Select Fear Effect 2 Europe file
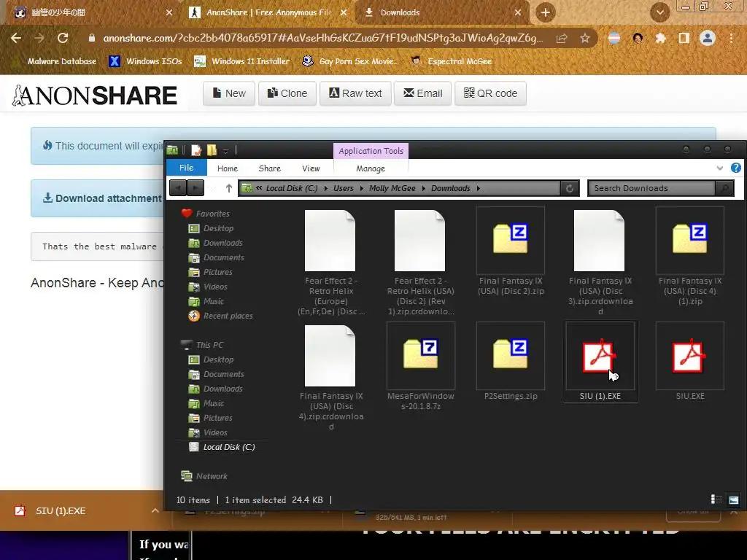The height and width of the screenshot is (560, 747). tap(331, 262)
